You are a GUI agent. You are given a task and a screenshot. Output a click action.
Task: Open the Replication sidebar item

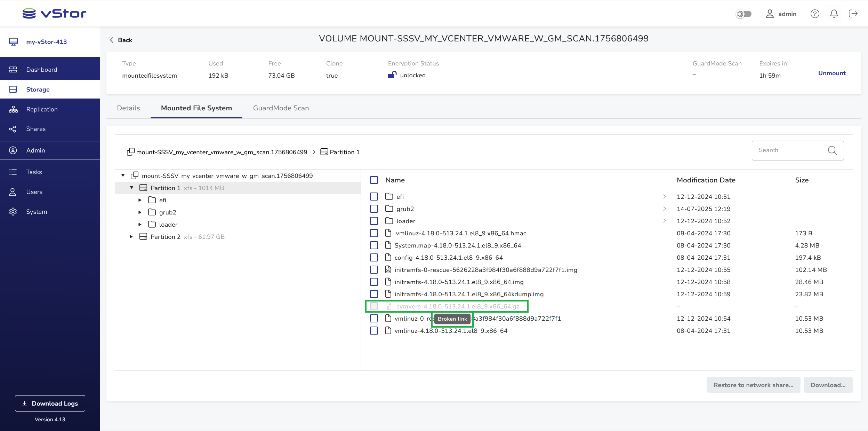[x=42, y=109]
